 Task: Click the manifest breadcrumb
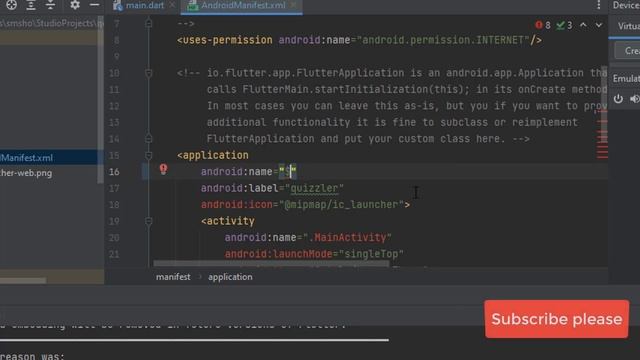(x=173, y=277)
